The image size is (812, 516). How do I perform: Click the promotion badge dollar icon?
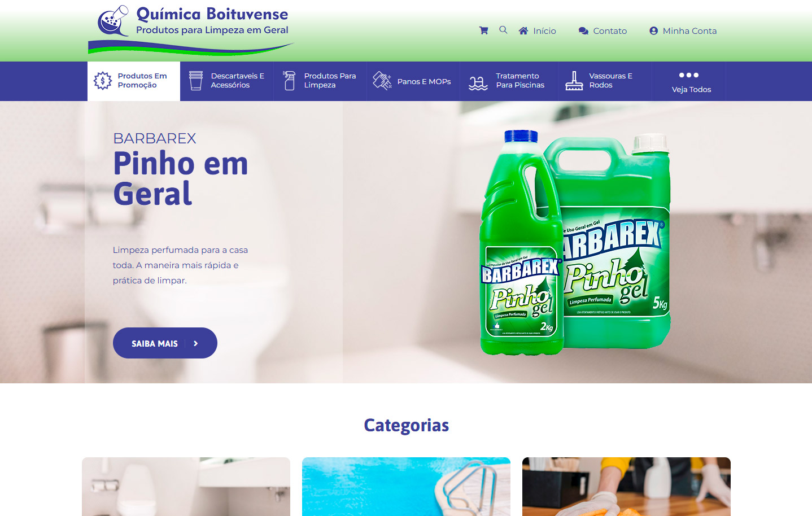[x=103, y=81]
